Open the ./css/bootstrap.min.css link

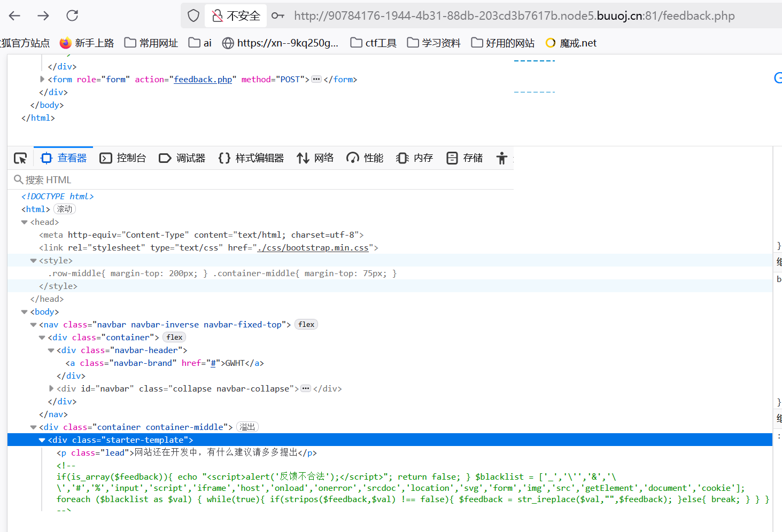click(x=313, y=248)
